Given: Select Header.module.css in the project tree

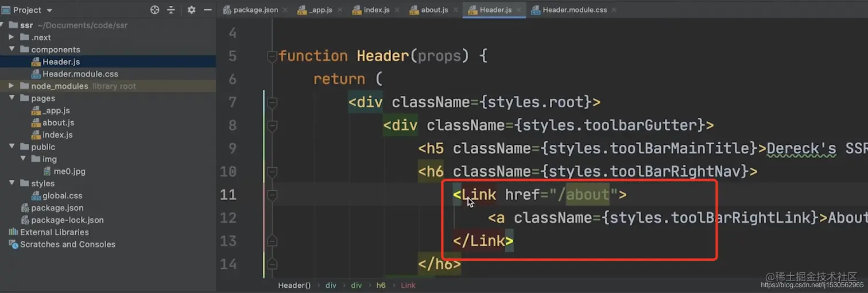Looking at the screenshot, I should [80, 74].
